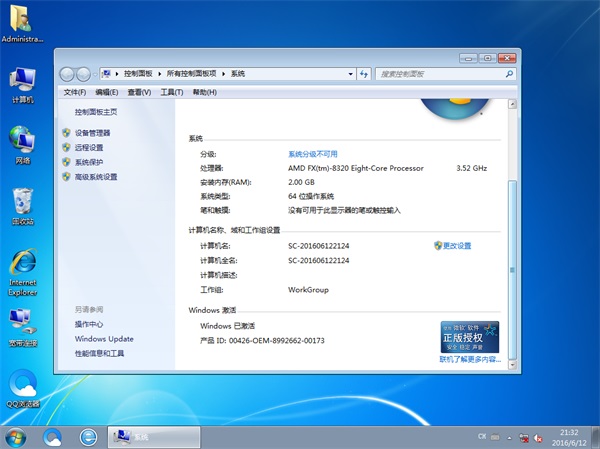Open the 工具(T) menu
Viewport: 600px width, 449px height.
(172, 92)
